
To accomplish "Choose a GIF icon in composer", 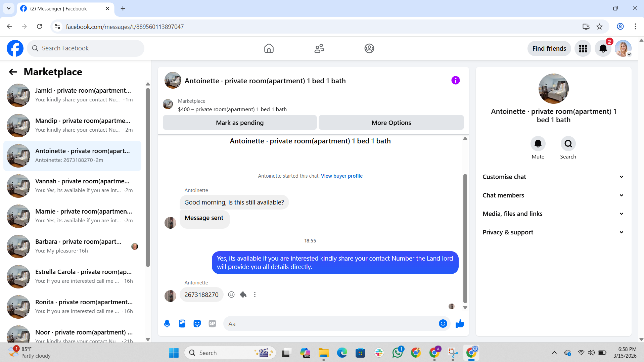I will (x=212, y=324).
